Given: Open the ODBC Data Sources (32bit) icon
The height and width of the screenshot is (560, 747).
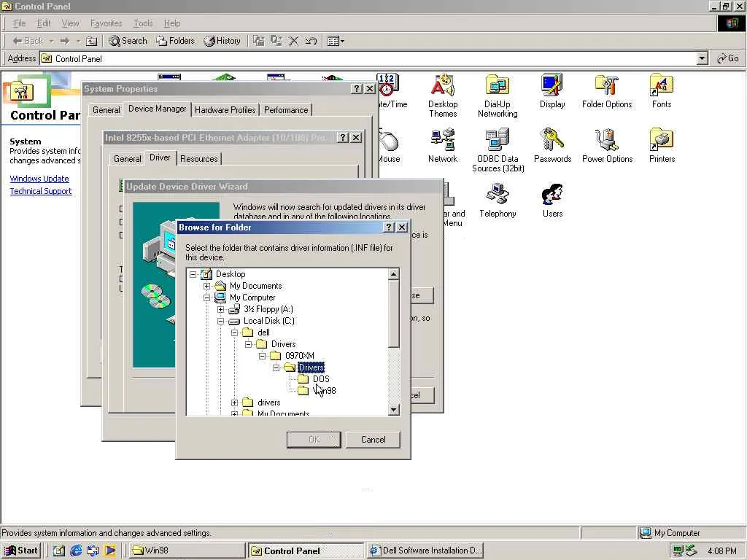Looking at the screenshot, I should tap(498, 150).
